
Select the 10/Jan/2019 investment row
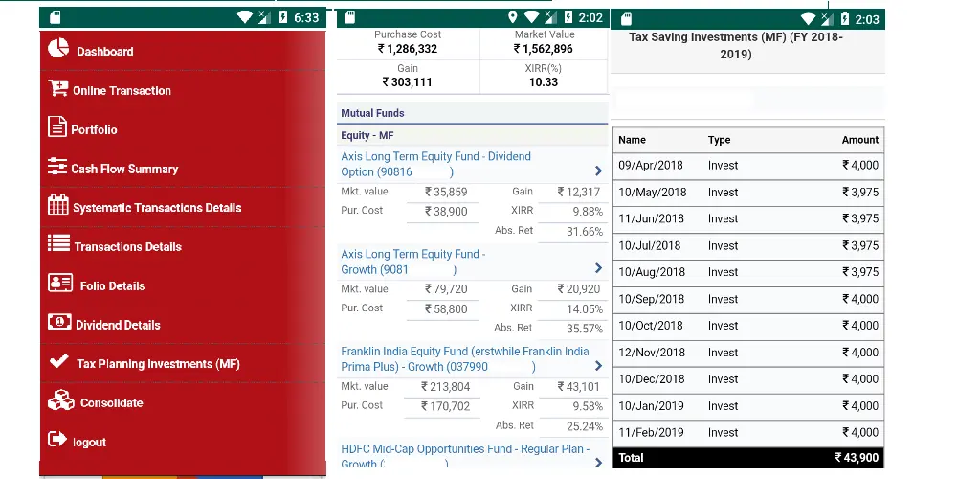(748, 406)
